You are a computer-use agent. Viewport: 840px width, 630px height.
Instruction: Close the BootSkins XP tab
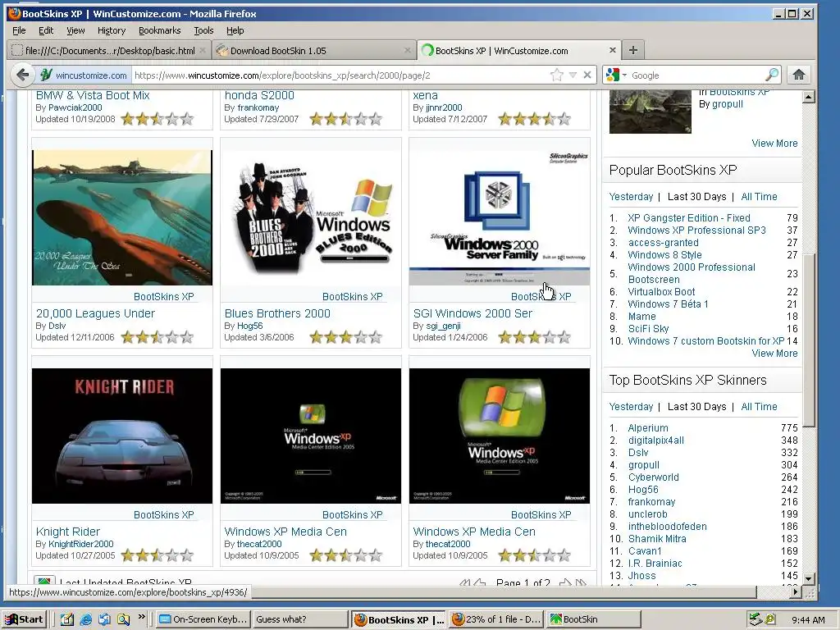[612, 50]
